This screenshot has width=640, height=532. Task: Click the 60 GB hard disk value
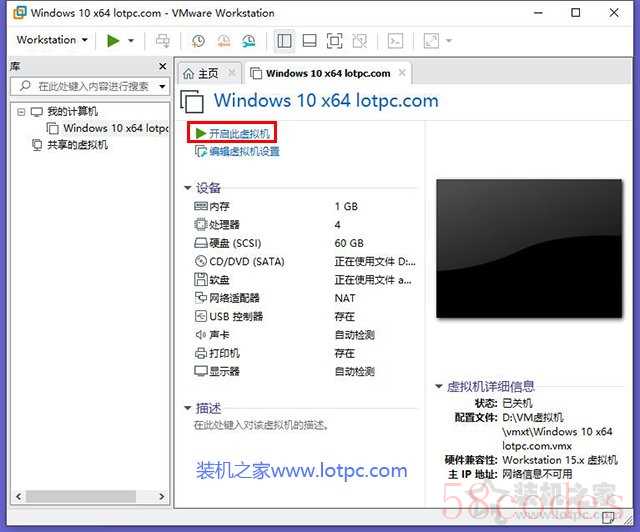tap(349, 243)
